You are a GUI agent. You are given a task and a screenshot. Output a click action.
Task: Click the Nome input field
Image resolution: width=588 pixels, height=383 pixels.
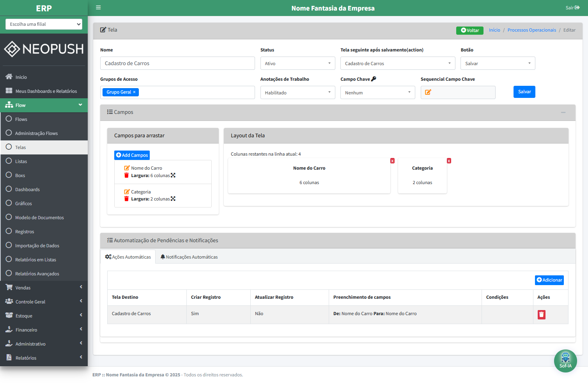(x=177, y=63)
